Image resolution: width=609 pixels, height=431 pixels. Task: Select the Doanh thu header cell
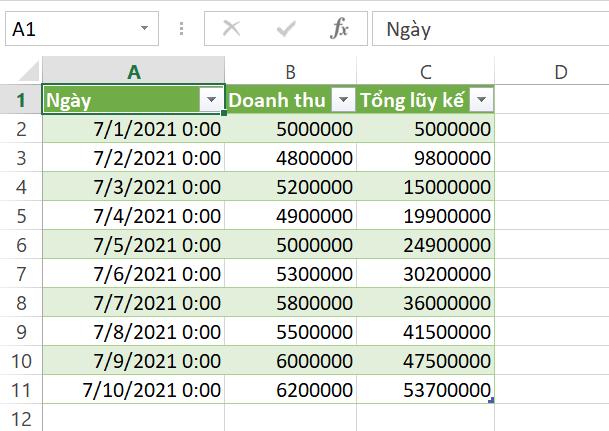coord(291,100)
